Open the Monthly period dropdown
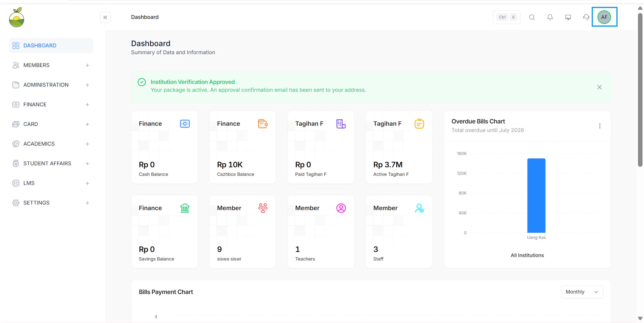Image resolution: width=644 pixels, height=323 pixels. (x=582, y=292)
